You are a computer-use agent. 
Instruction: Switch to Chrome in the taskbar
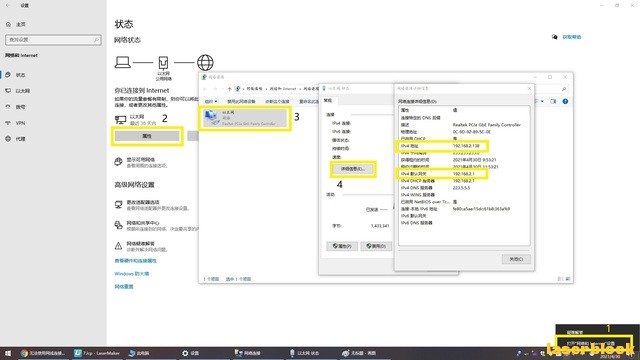coord(42,353)
